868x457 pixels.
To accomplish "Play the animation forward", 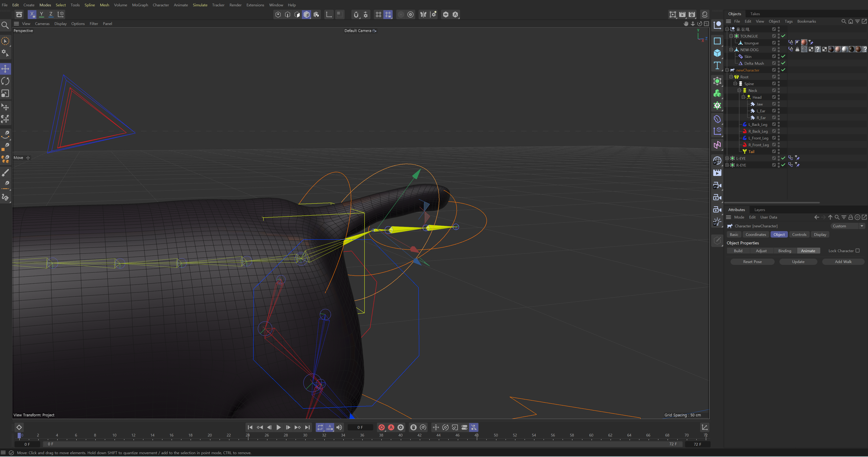I will pyautogui.click(x=279, y=427).
